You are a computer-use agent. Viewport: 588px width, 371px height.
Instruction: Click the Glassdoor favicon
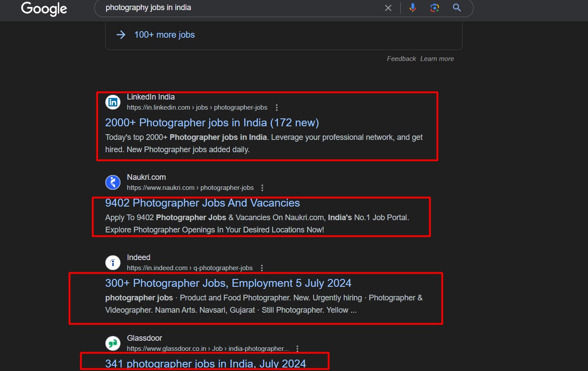[x=113, y=343]
